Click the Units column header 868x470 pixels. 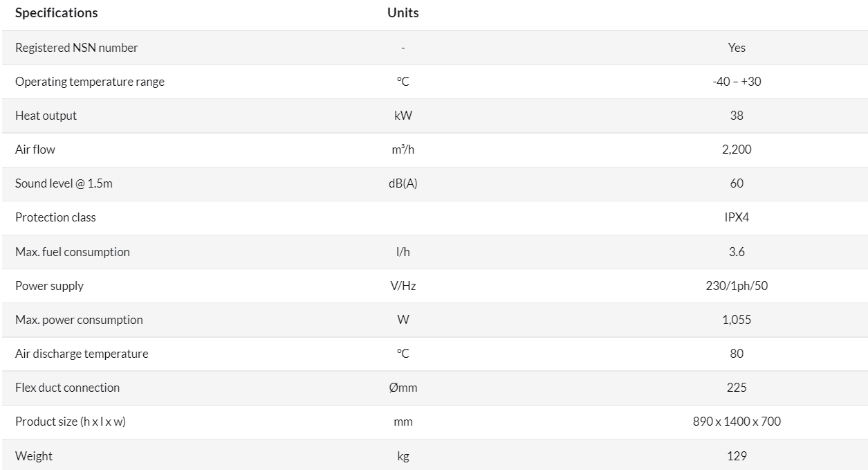403,13
